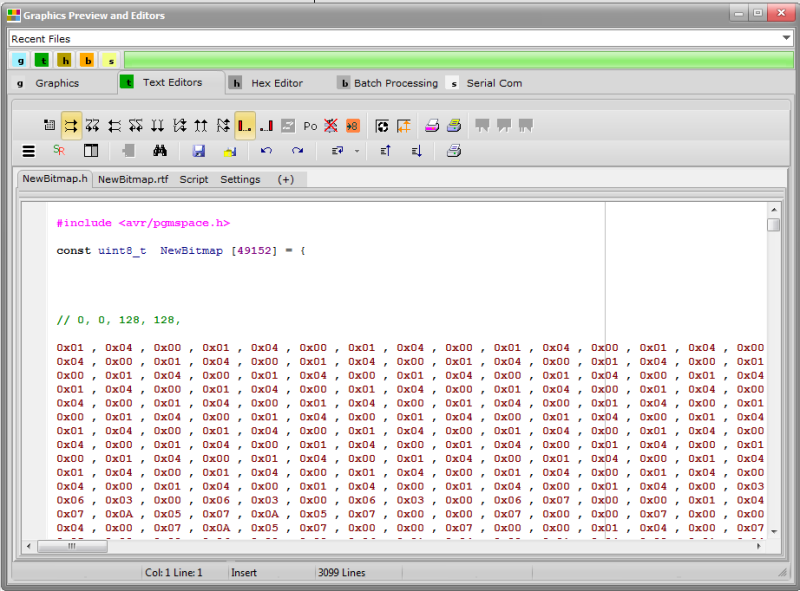Open find with the binoculars icon
Screen dimensions: 800x591
(x=160, y=151)
